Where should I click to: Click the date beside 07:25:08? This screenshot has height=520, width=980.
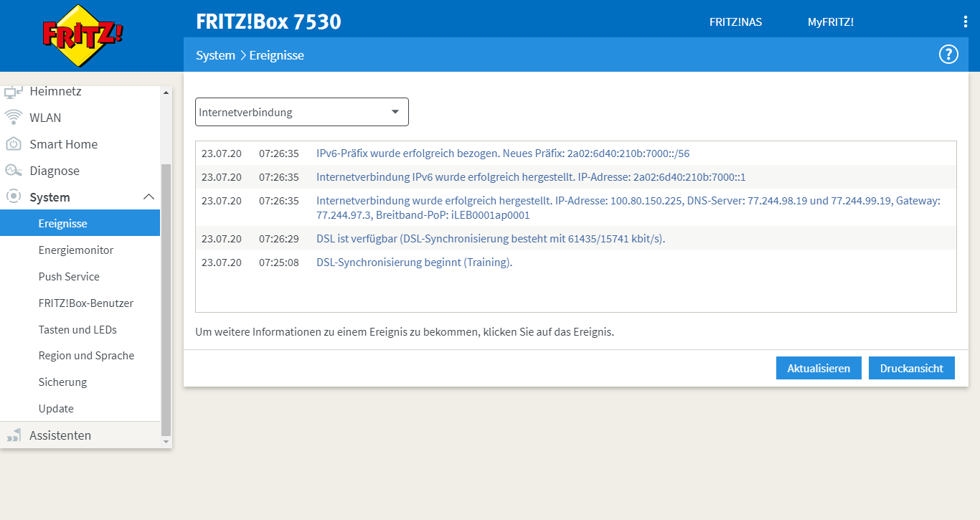[x=222, y=263]
